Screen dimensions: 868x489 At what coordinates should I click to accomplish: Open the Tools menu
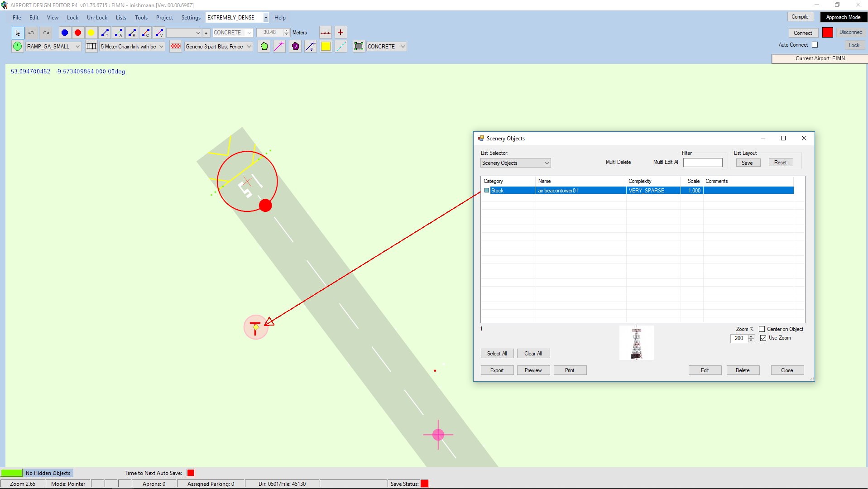141,18
